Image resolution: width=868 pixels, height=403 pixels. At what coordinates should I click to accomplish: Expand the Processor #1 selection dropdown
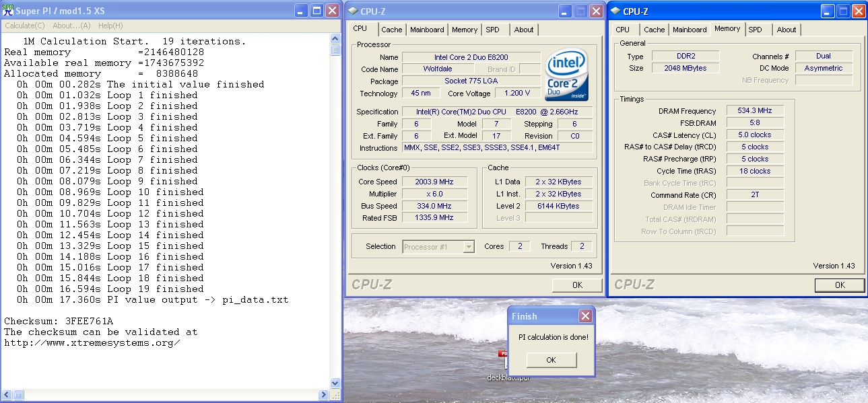click(x=469, y=247)
